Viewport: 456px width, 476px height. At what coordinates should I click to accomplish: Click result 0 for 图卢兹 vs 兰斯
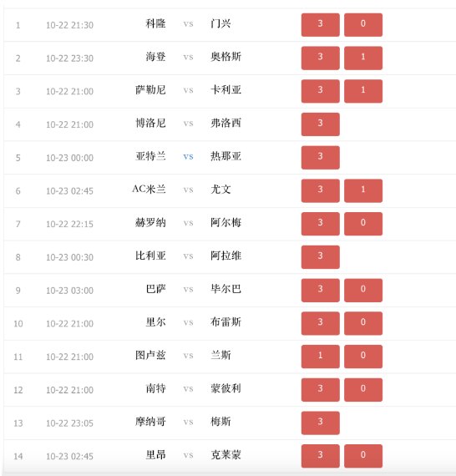[x=363, y=357]
